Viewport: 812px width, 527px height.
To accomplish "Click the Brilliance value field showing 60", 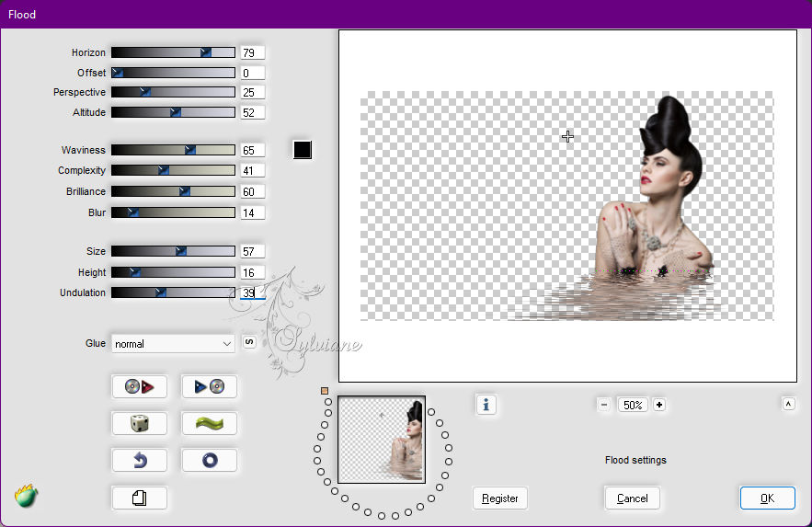I will [x=253, y=191].
